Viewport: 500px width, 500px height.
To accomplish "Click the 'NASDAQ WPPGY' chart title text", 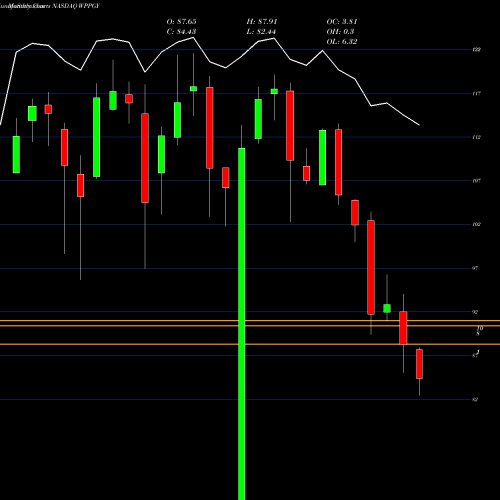I will coord(76,6).
